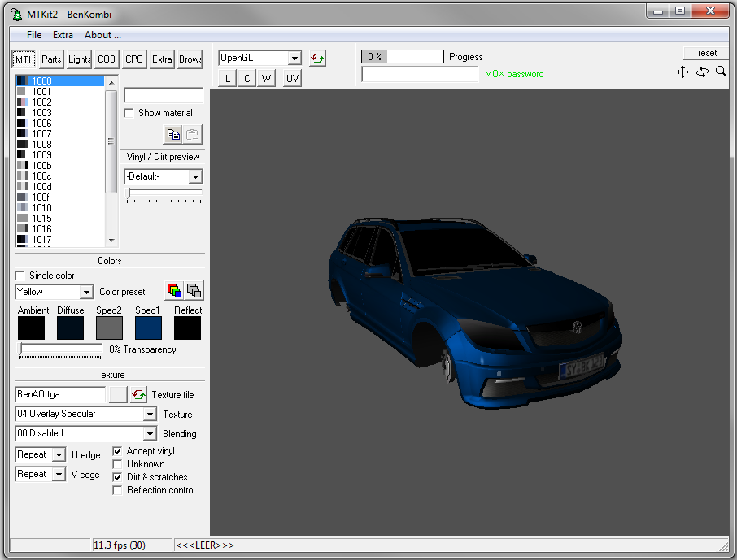Enable the Show material checkbox
737x560 pixels.
pyautogui.click(x=129, y=113)
